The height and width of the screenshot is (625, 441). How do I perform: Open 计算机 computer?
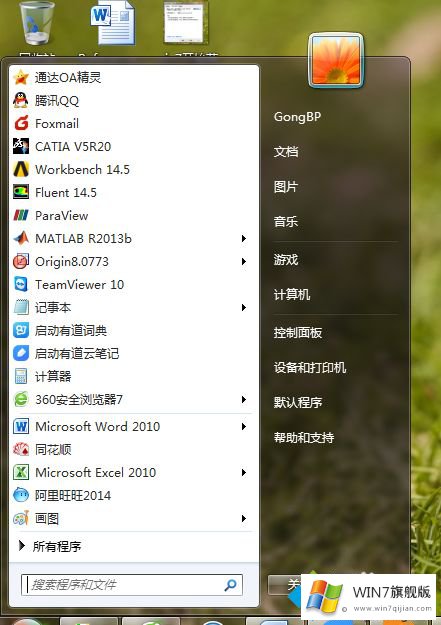coord(292,295)
